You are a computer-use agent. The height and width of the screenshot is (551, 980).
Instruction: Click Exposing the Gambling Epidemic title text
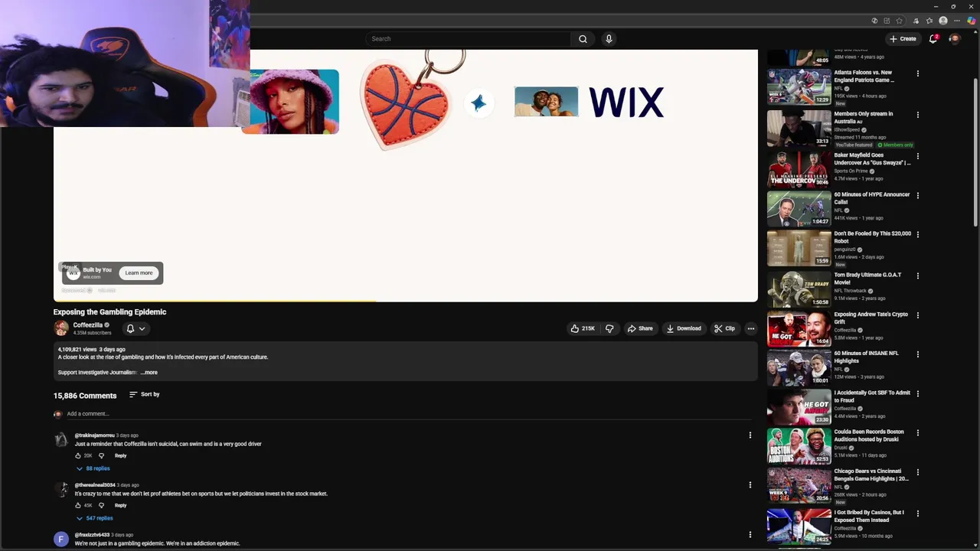pos(109,312)
